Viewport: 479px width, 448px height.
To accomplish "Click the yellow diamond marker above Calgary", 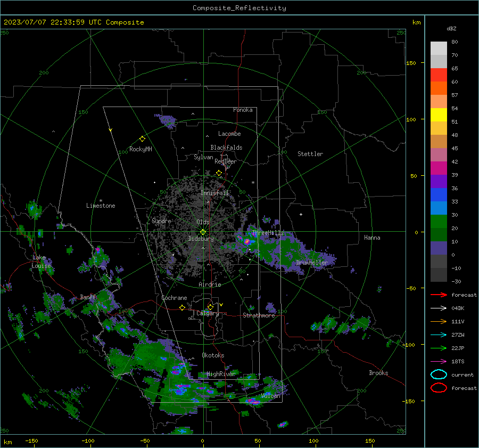I will (210, 307).
